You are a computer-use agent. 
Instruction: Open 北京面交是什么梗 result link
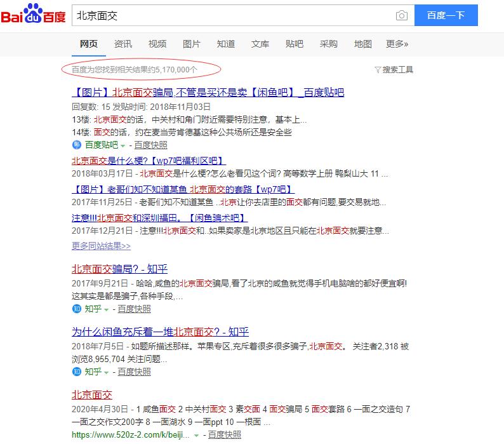[x=149, y=161]
